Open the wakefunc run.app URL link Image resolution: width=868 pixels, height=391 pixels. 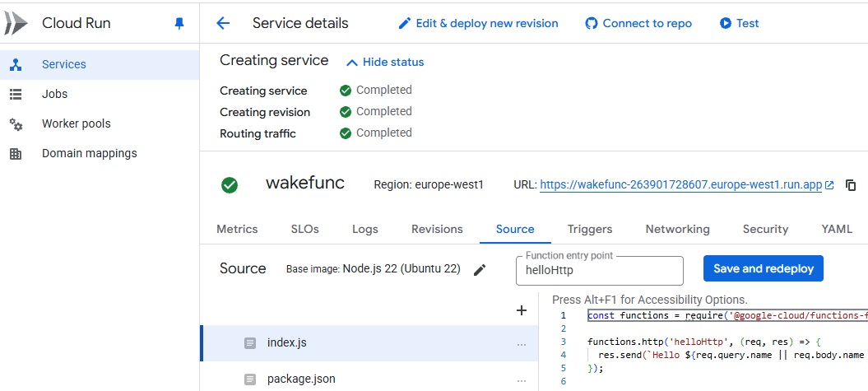click(x=681, y=185)
